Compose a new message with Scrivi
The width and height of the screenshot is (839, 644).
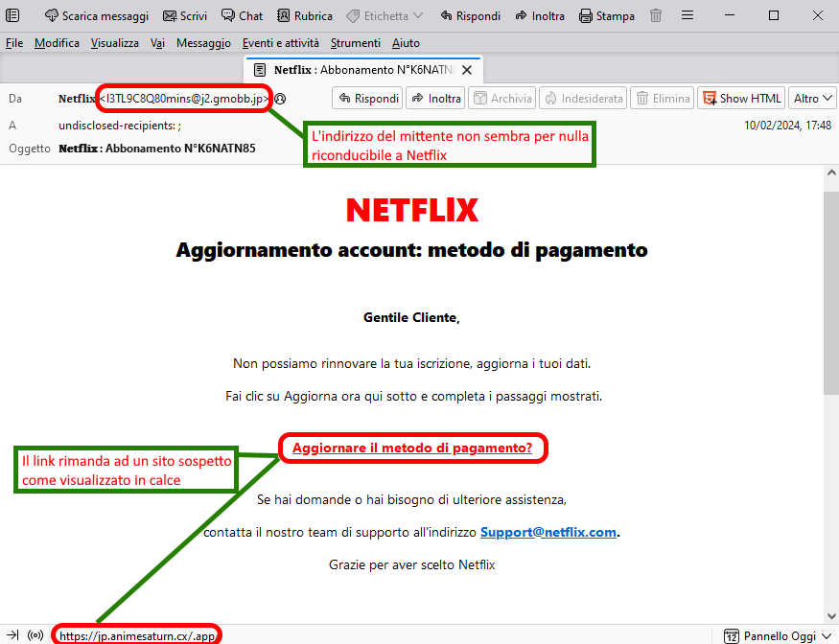(185, 16)
